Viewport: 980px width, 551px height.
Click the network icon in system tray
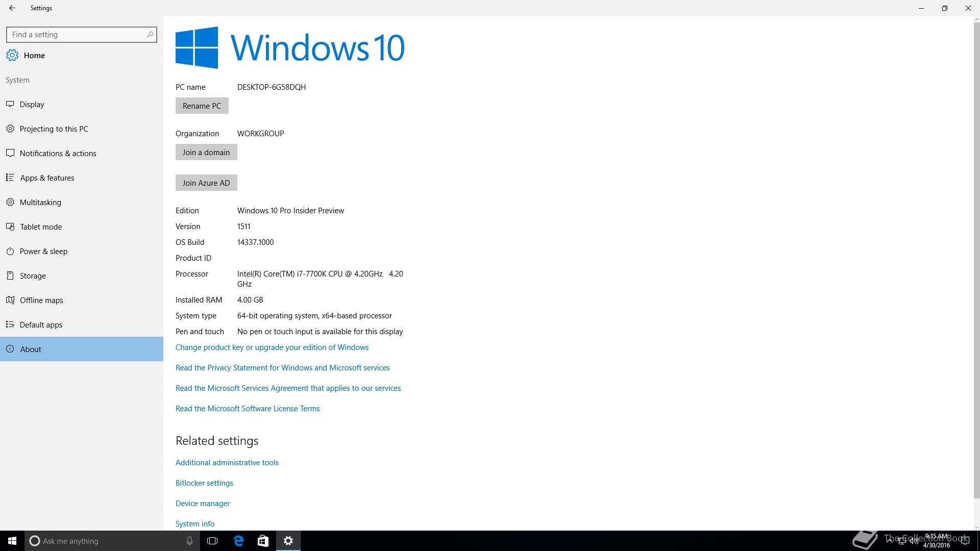pyautogui.click(x=902, y=541)
